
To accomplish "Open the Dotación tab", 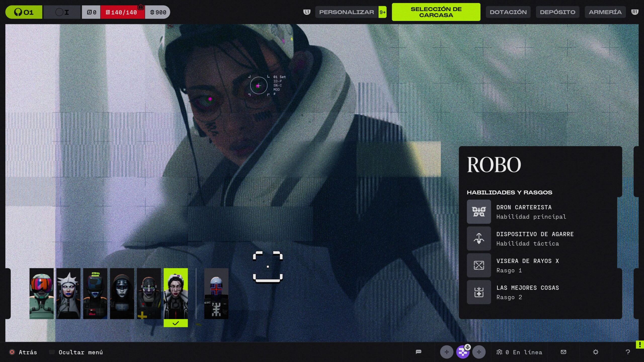I will click(508, 12).
